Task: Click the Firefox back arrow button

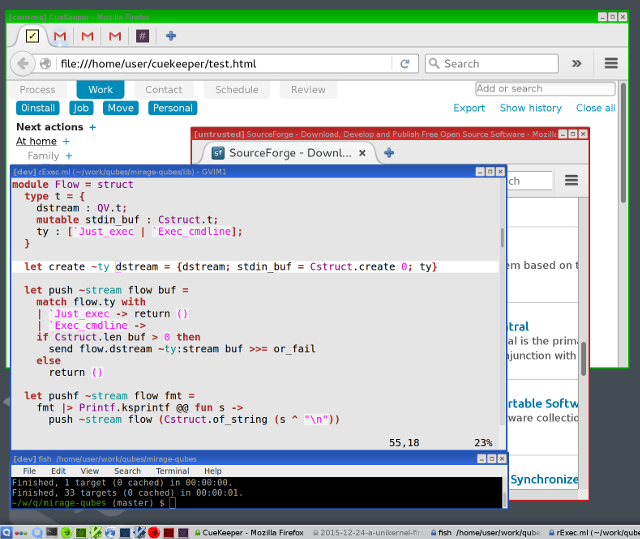Action: point(21,64)
